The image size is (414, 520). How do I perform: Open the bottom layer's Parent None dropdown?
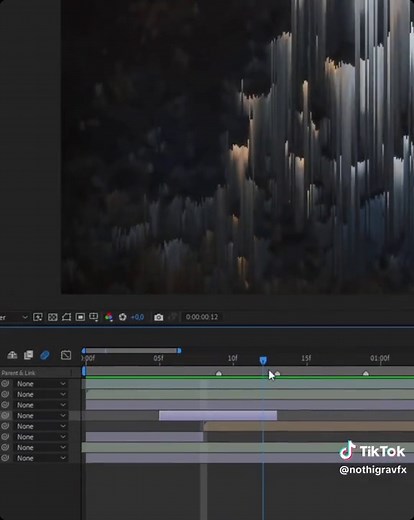41,458
